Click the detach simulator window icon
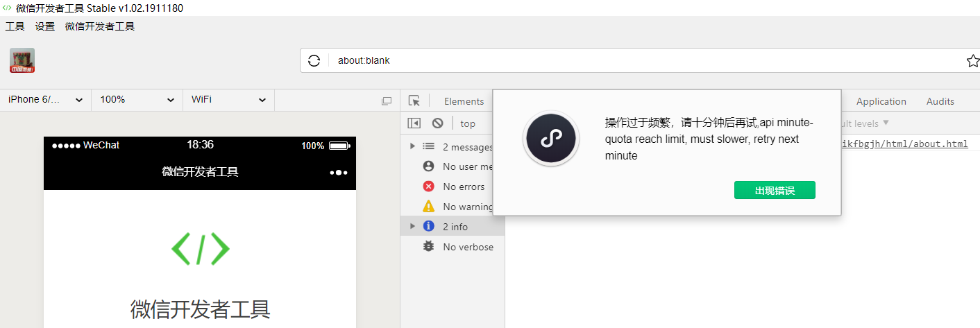Image resolution: width=980 pixels, height=328 pixels. (x=387, y=101)
